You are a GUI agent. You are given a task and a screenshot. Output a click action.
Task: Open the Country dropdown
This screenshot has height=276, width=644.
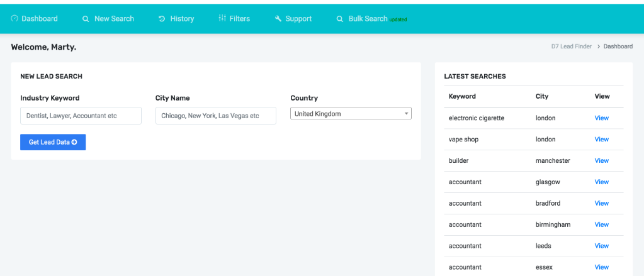351,114
